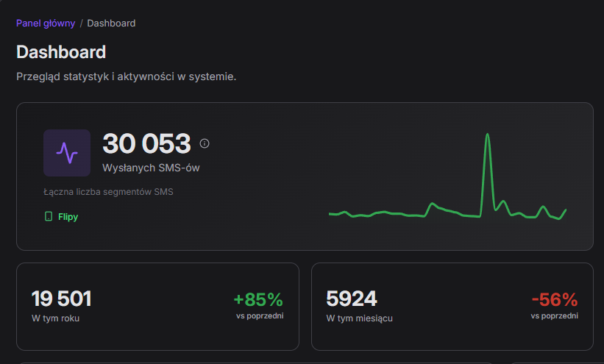Click vs poprzedni under the +85% value
Image resolution: width=604 pixels, height=364 pixels.
click(x=260, y=315)
